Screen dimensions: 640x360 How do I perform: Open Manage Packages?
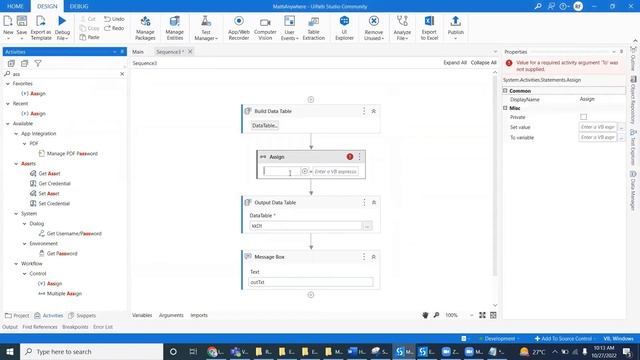click(x=145, y=27)
